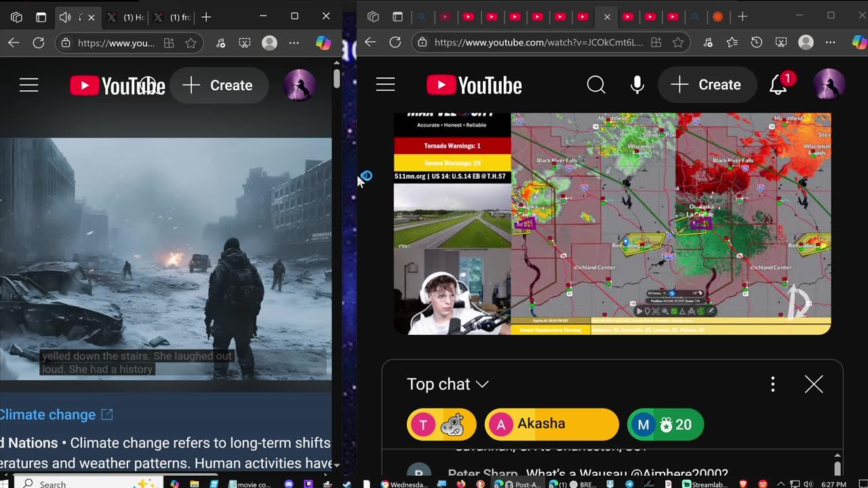Open a new tab in the right browser
The image size is (868, 488).
click(x=743, y=16)
